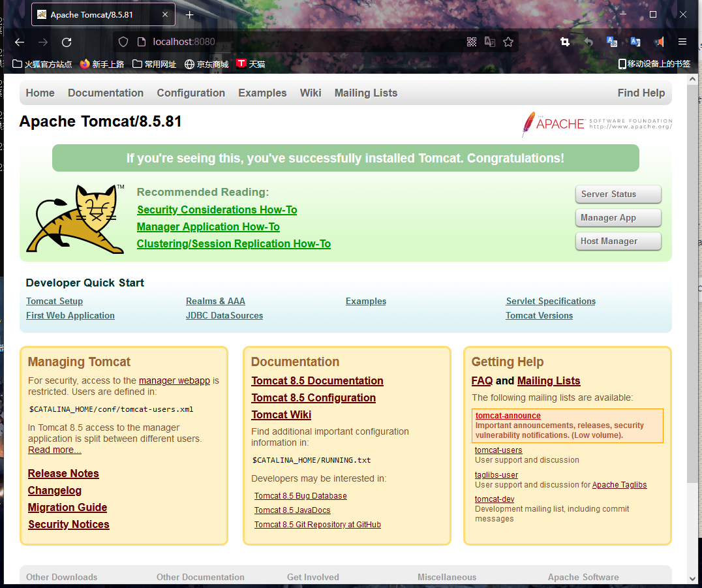
Task: Open the FAQ link in Getting Help
Action: 481,380
